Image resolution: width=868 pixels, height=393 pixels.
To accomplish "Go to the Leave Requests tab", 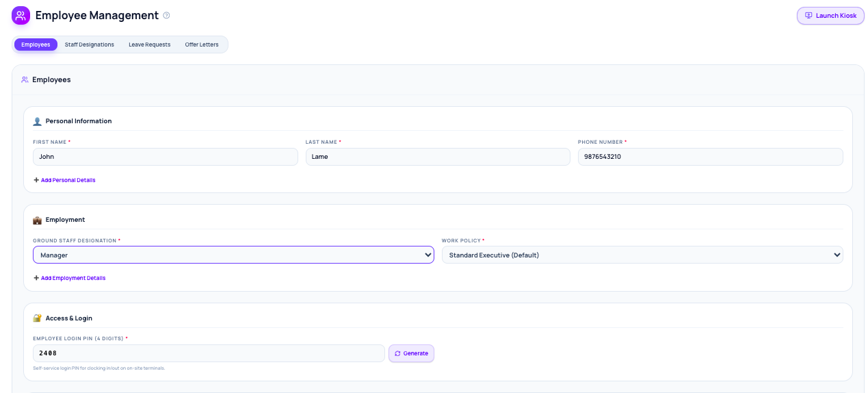I will [149, 45].
